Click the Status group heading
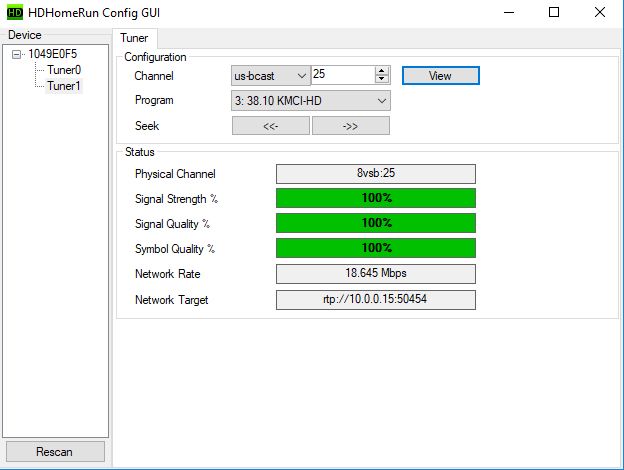Screen dimensions: 624x470 [x=140, y=152]
